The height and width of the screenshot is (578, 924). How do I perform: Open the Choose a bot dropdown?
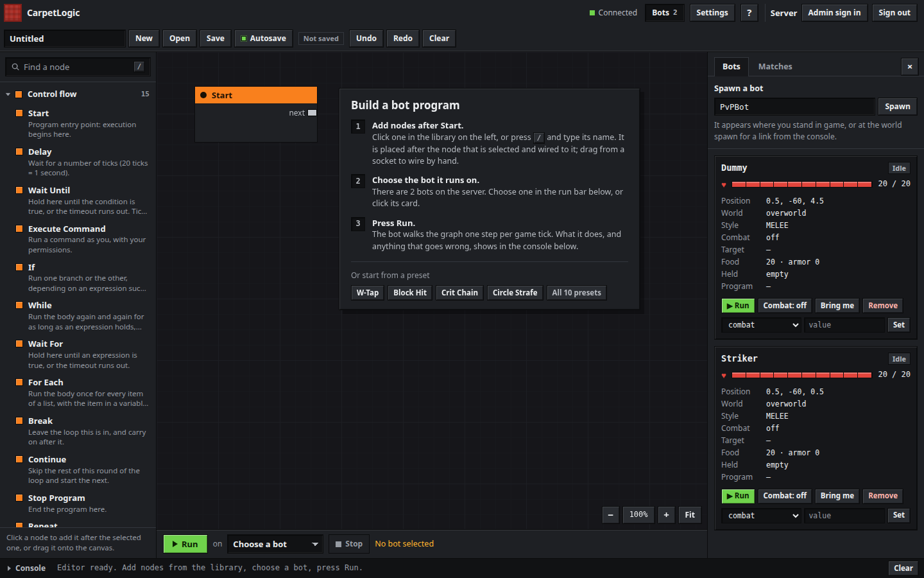pos(275,544)
